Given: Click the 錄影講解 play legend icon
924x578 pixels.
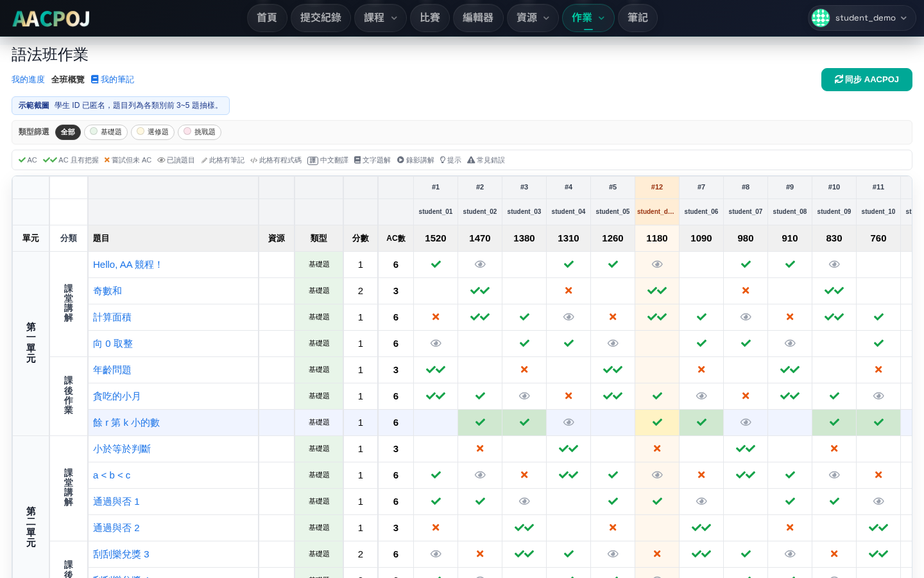Looking at the screenshot, I should (x=400, y=160).
